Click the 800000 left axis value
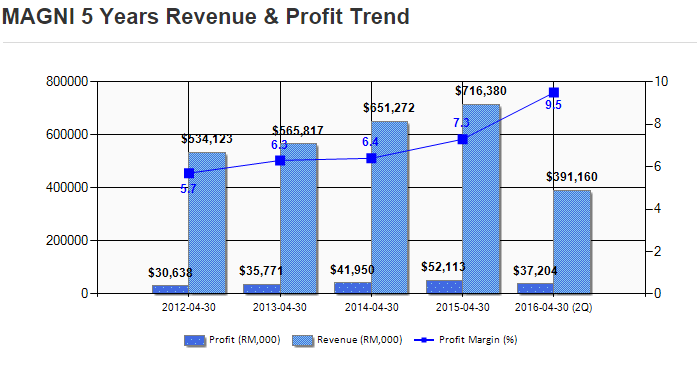Image resolution: width=697 pixels, height=374 pixels. tap(67, 82)
